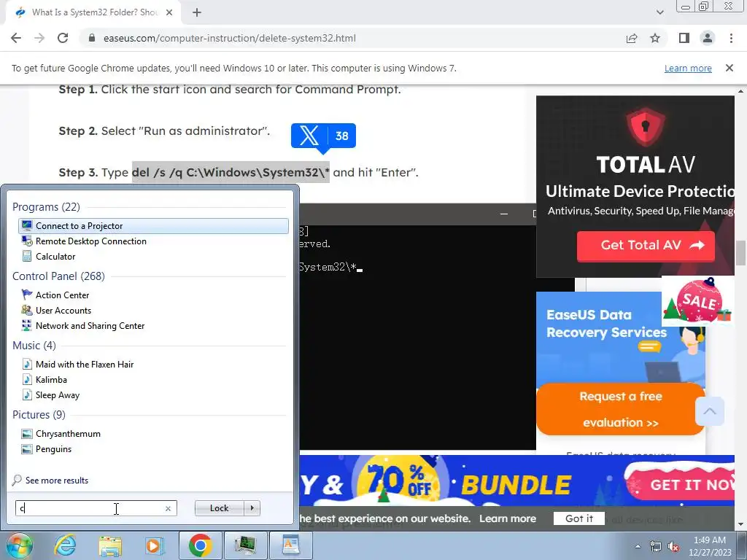Click the browser forward arrow

pyautogui.click(x=39, y=38)
